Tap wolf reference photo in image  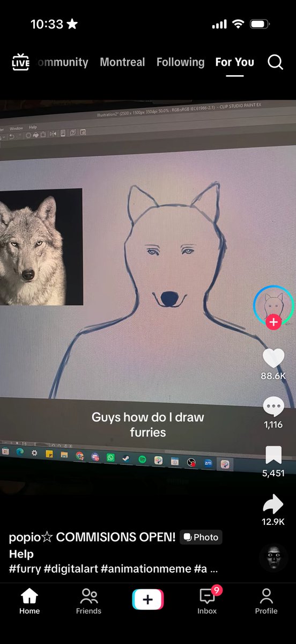(40, 246)
